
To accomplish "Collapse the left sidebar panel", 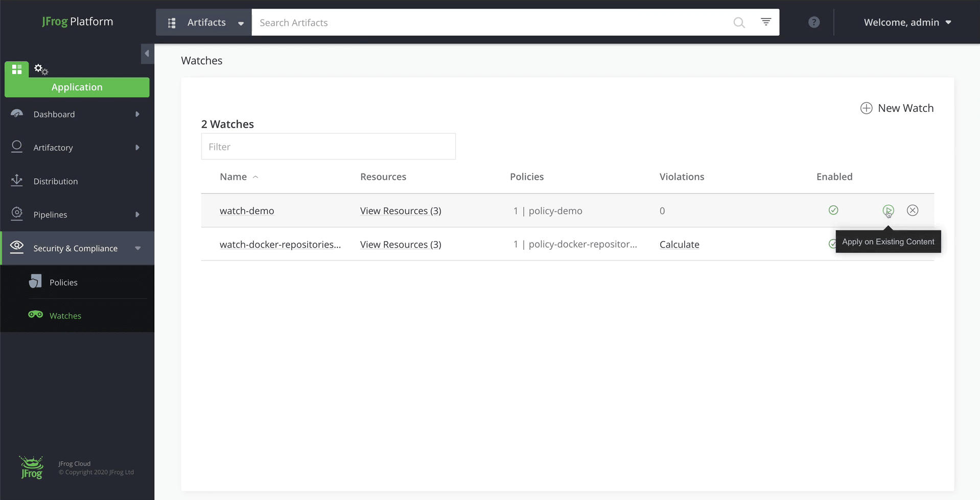I will click(147, 54).
